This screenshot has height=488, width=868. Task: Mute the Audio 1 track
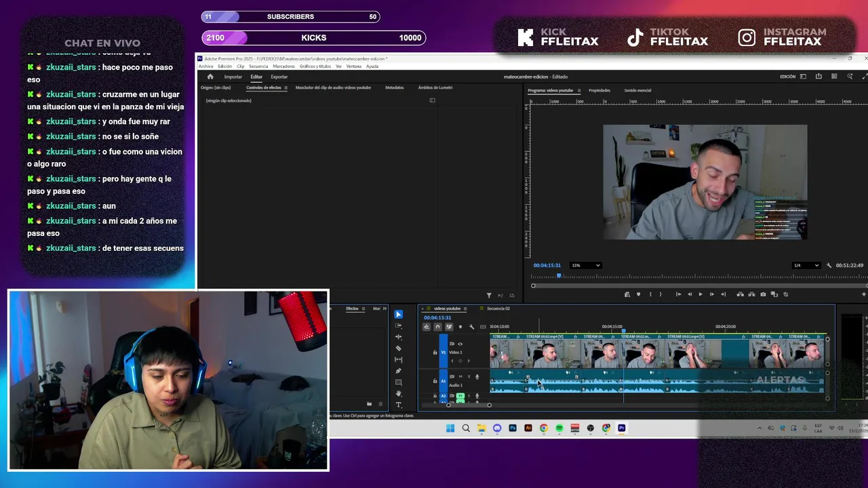[460, 376]
